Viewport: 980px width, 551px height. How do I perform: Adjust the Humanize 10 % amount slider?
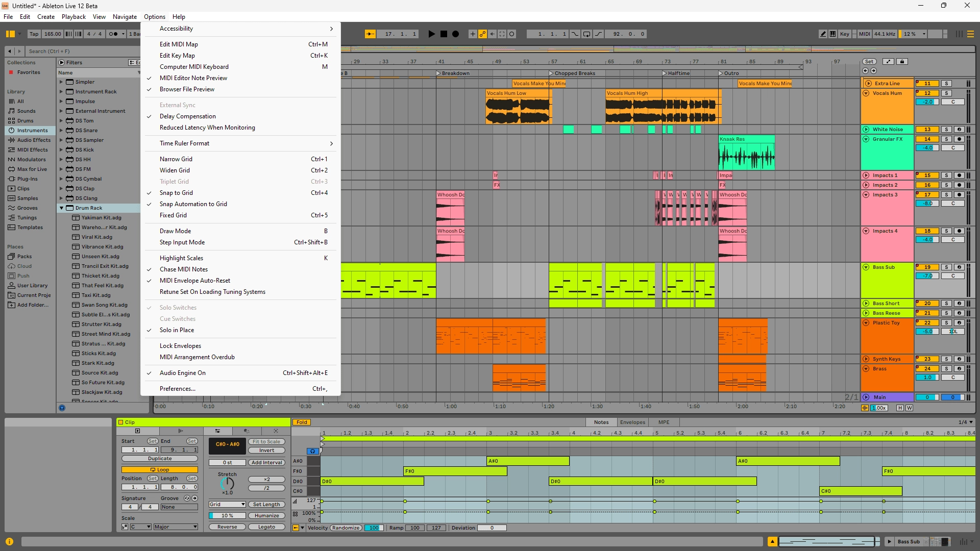(227, 516)
